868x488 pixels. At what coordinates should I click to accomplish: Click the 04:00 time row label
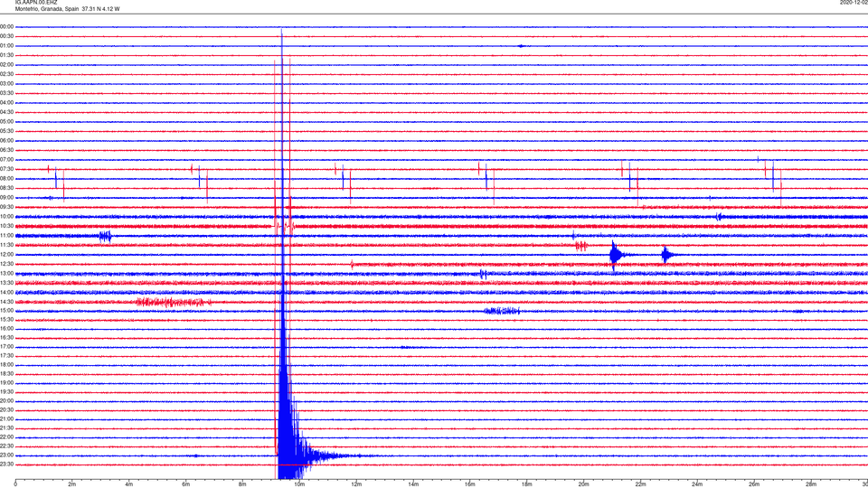pyautogui.click(x=6, y=103)
